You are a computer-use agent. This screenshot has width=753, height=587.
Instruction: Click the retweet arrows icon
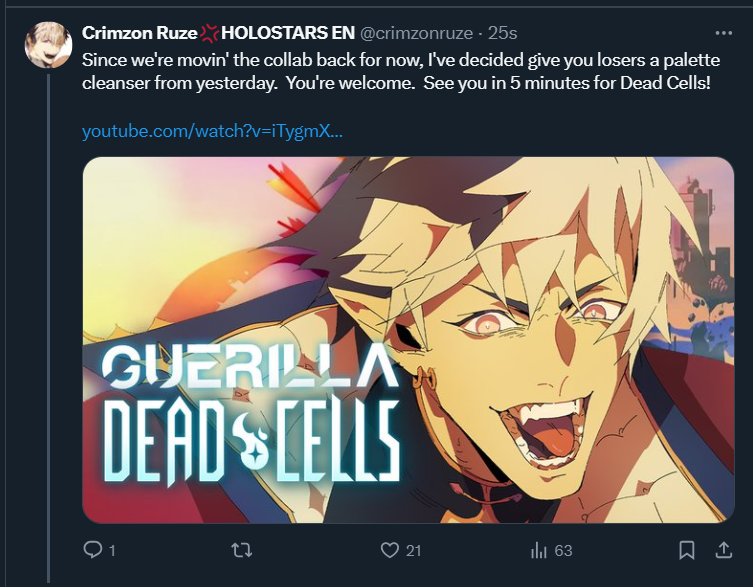click(x=242, y=550)
